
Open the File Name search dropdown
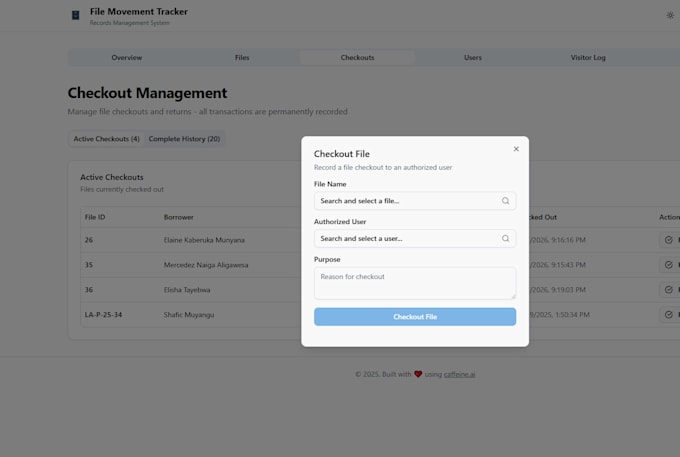[415, 201]
